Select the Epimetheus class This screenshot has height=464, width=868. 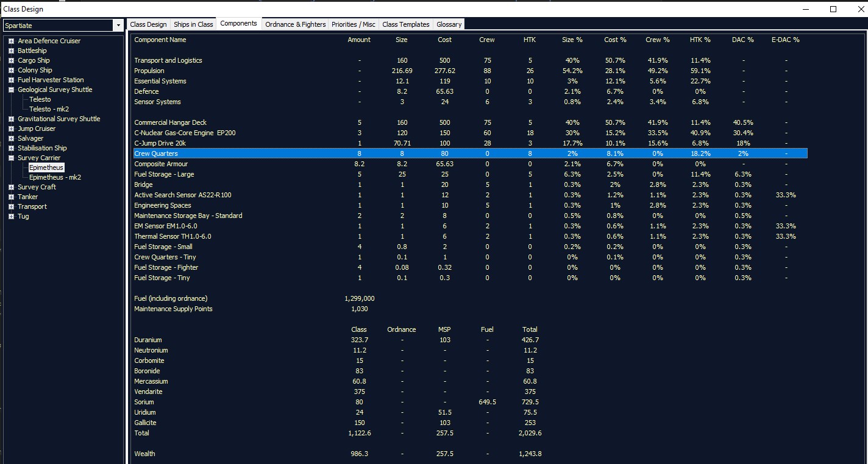tap(46, 167)
